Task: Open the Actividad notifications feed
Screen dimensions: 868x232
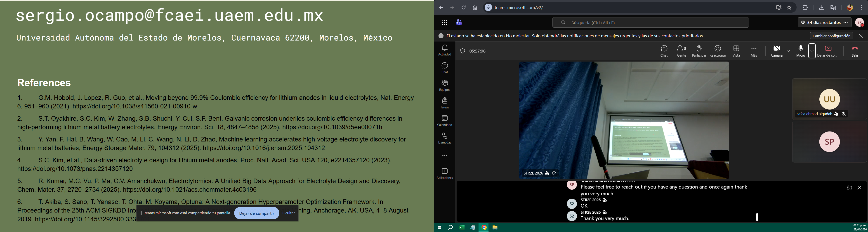Action: 444,50
